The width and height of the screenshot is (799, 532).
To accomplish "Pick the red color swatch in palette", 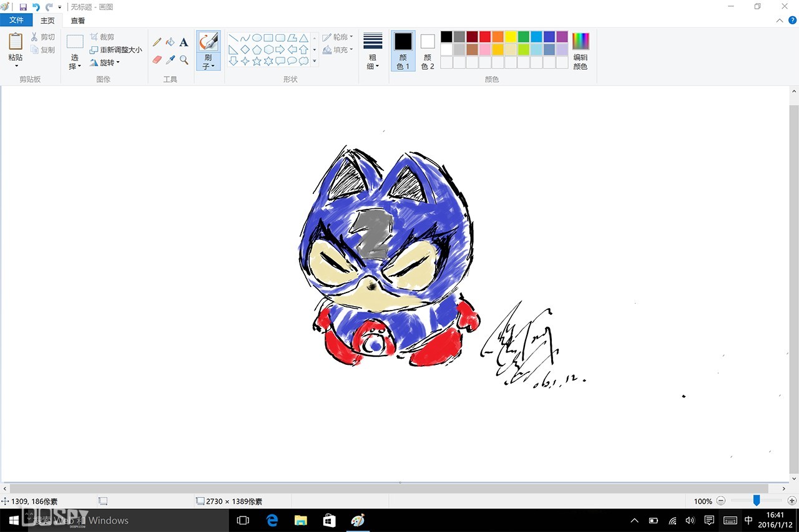I will tap(485, 37).
